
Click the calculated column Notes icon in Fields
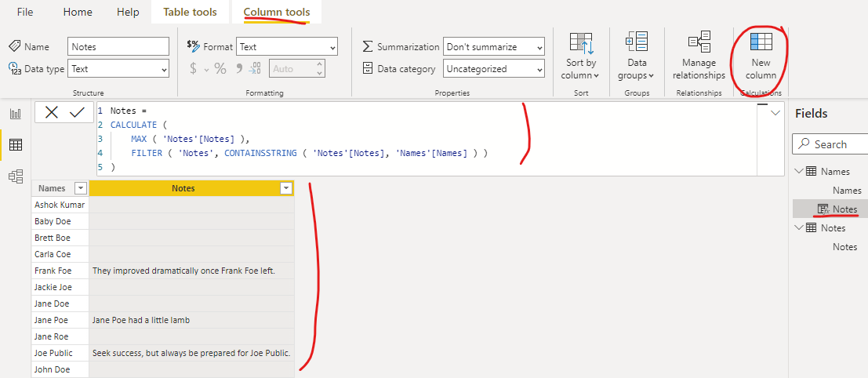click(823, 209)
